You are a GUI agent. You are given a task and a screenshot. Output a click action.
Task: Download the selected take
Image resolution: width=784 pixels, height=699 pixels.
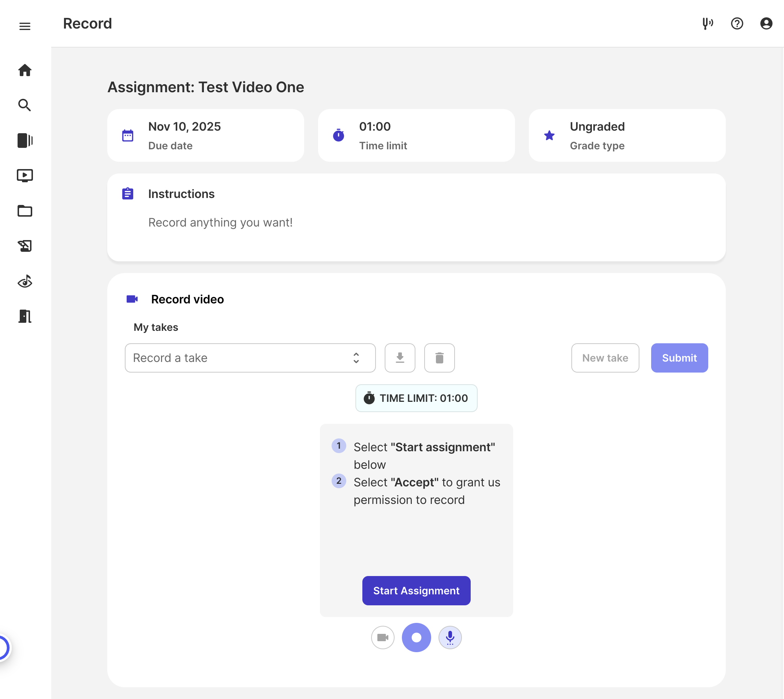pyautogui.click(x=399, y=358)
